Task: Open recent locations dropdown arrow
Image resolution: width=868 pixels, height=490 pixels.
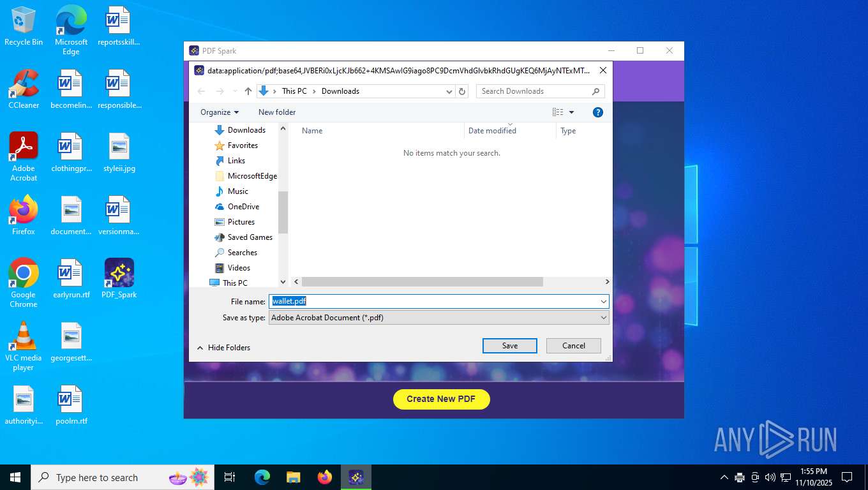Action: coord(235,91)
